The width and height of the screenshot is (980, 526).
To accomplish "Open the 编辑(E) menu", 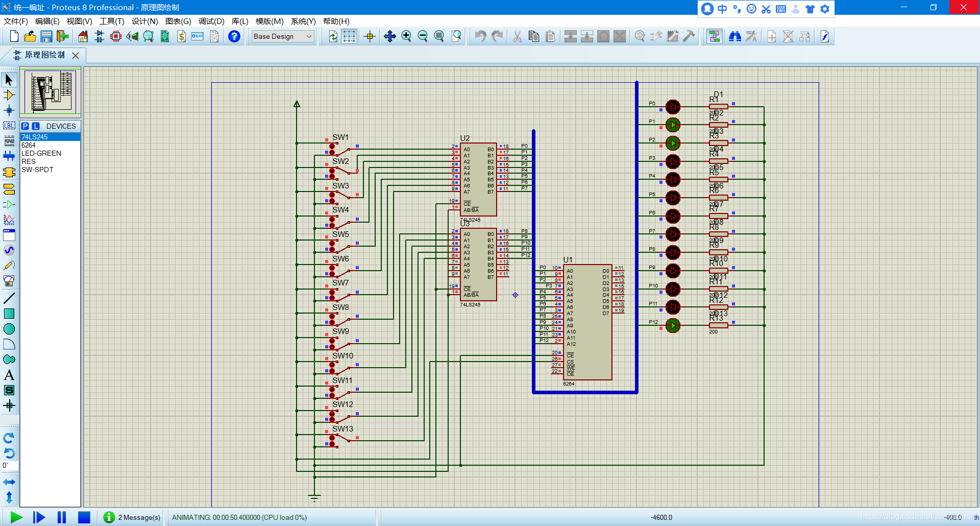I will click(47, 21).
